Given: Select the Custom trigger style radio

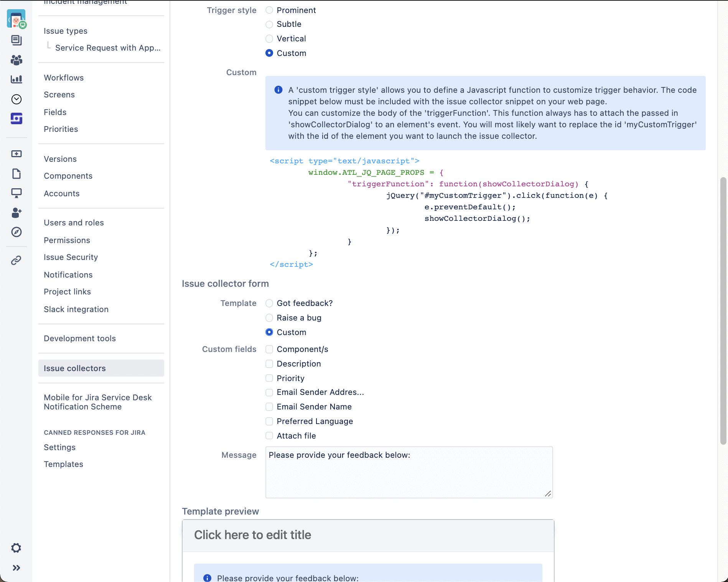Looking at the screenshot, I should [x=269, y=53].
